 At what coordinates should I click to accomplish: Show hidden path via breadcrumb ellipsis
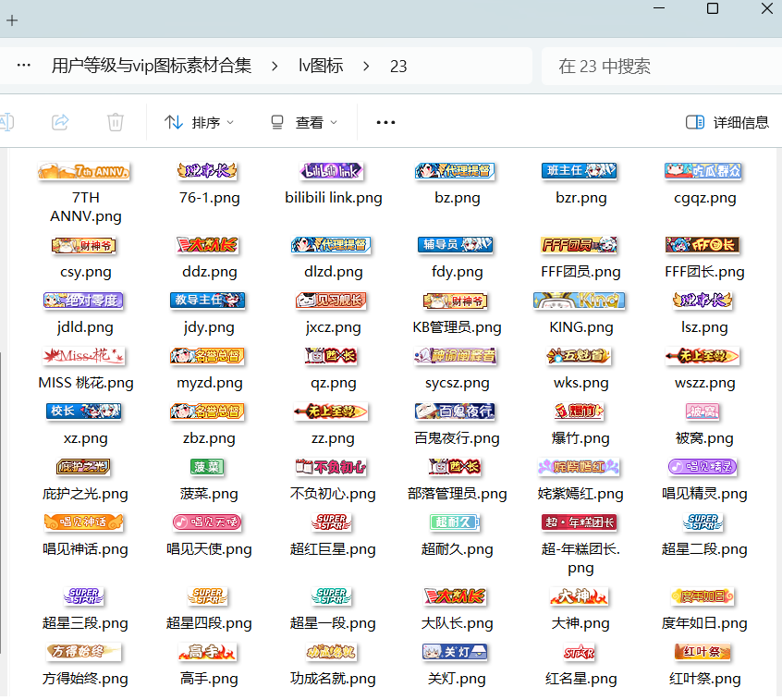[x=24, y=66]
